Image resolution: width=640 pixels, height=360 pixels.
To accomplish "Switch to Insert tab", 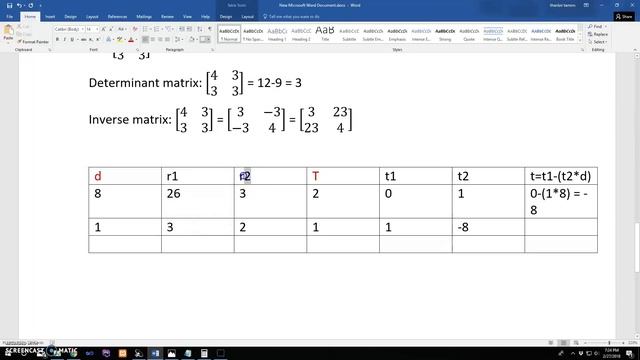I will 50,17.
